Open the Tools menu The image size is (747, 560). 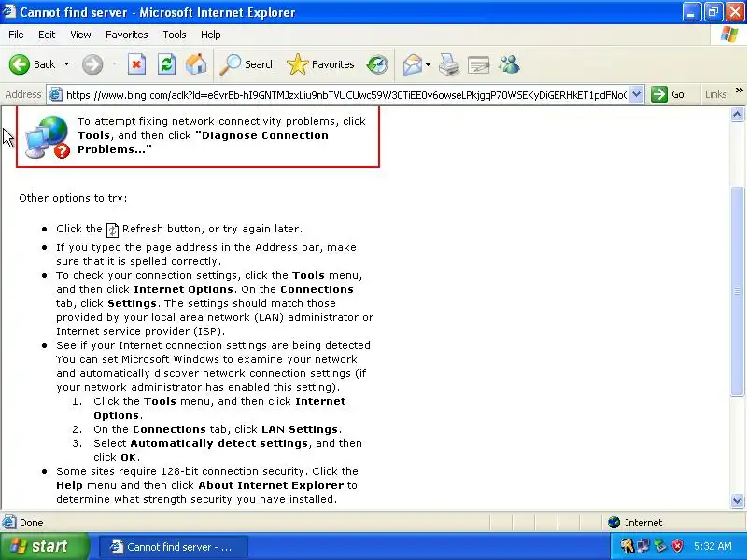point(175,35)
